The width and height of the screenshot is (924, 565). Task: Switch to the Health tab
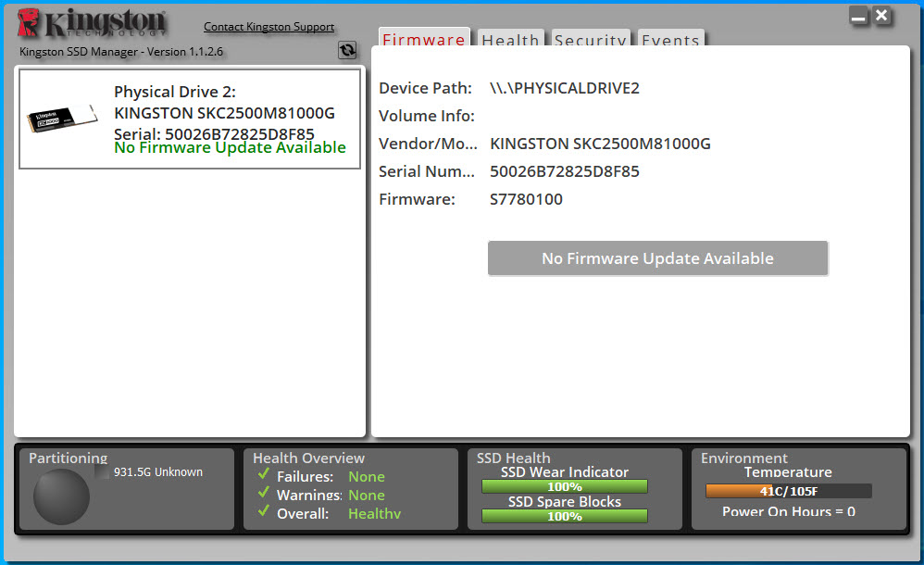pos(510,38)
